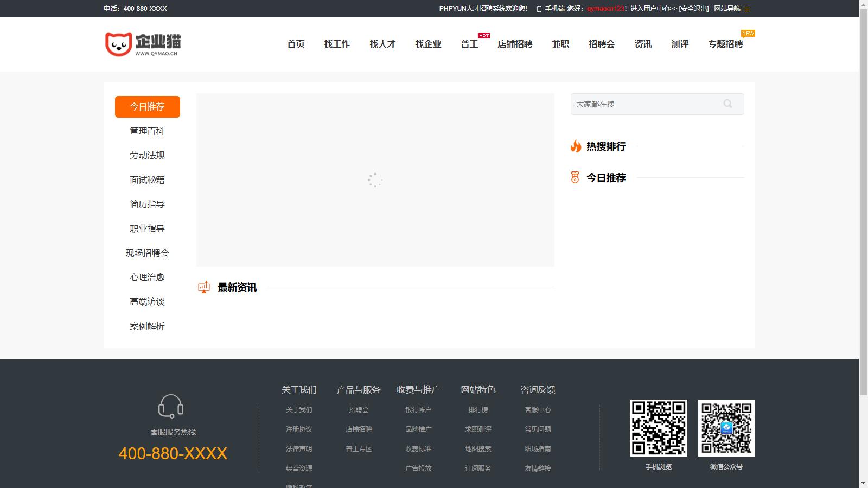Viewport: 868px width, 488px height.
Task: Open 面试秘籍 in the sidebar
Action: click(x=147, y=180)
